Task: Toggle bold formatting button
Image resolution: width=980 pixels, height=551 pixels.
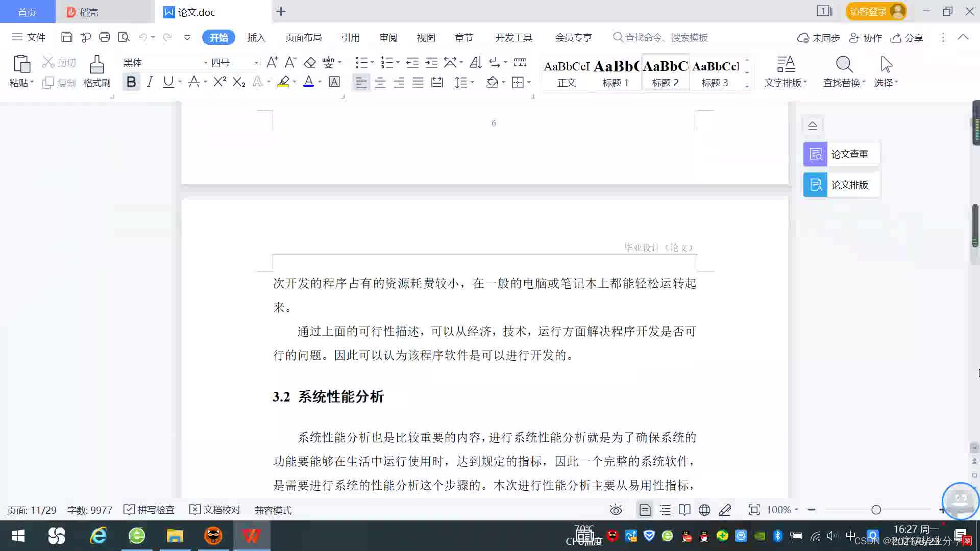Action: [131, 82]
